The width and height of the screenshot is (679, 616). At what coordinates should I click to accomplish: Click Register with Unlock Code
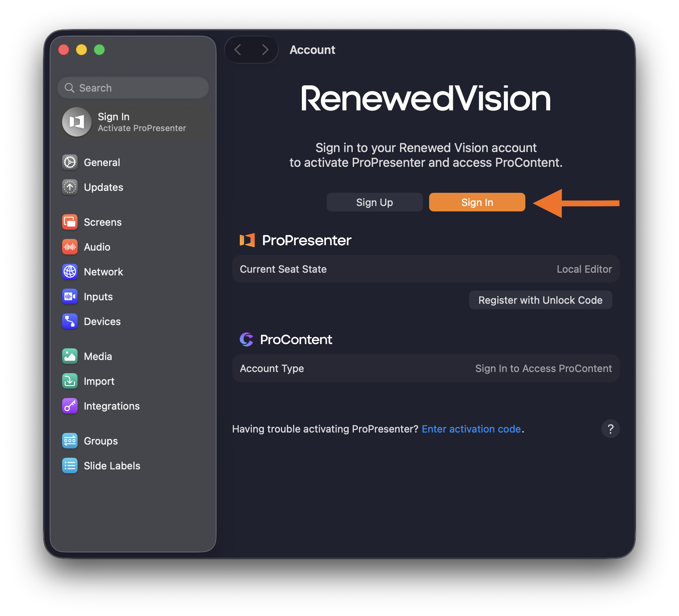(540, 300)
